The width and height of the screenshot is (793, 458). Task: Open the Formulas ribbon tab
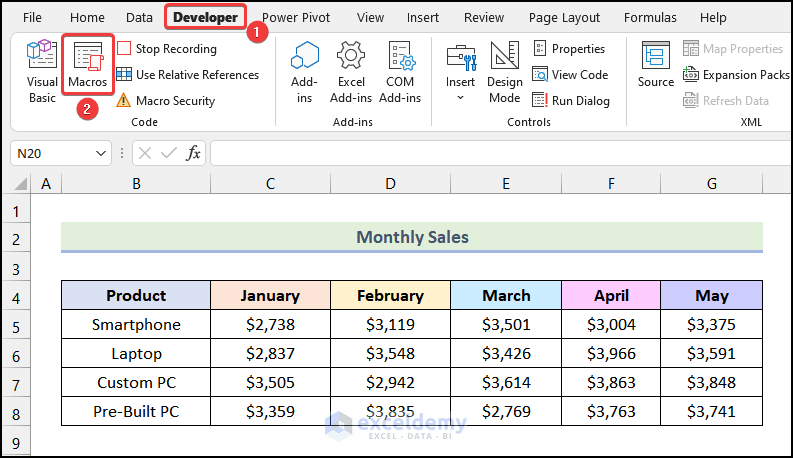[650, 17]
